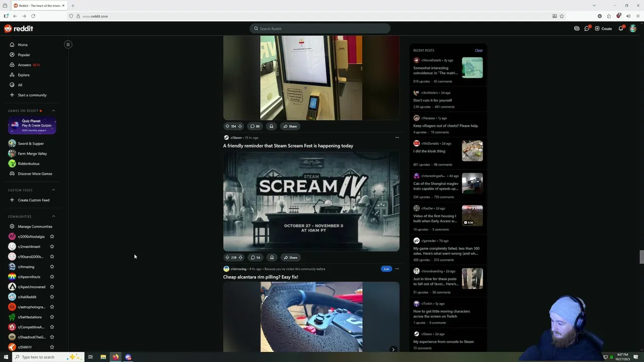Open the notifications bell

621,29
